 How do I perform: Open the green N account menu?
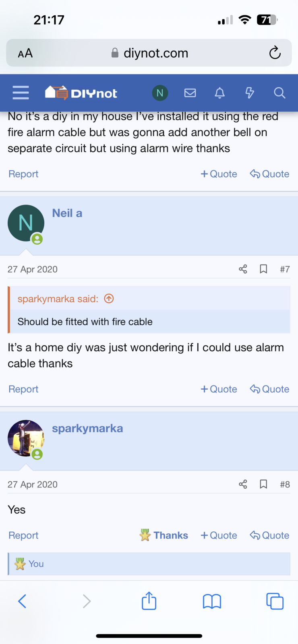pyautogui.click(x=160, y=93)
